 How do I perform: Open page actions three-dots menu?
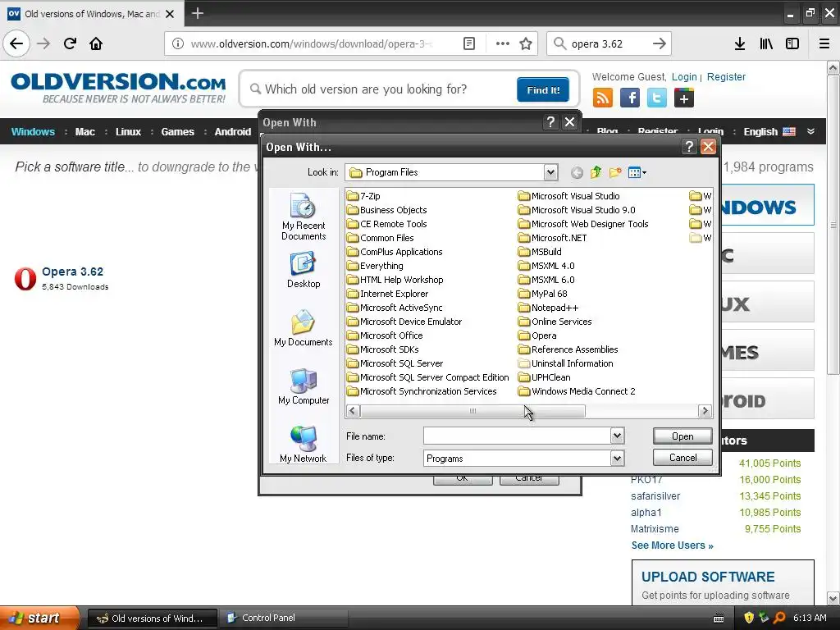pyautogui.click(x=503, y=44)
